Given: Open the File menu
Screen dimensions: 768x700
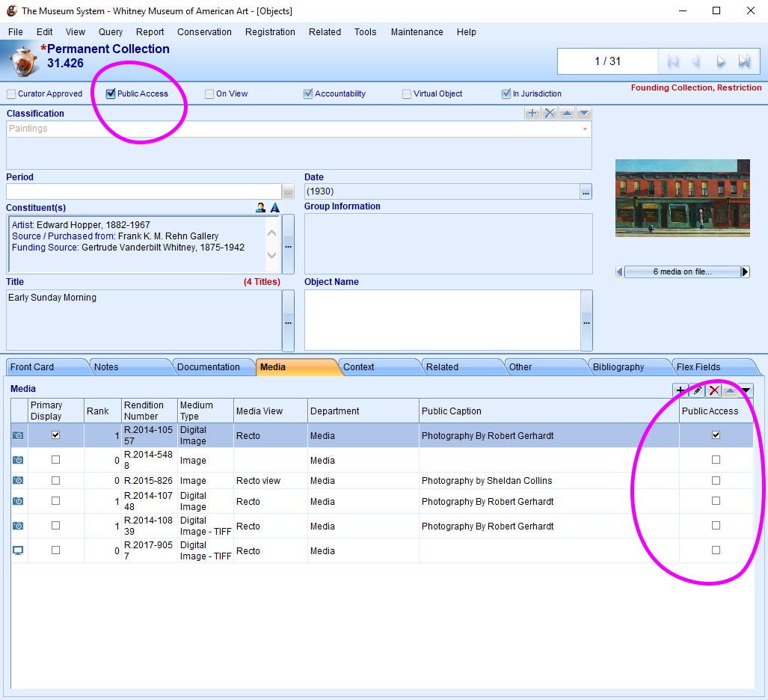Looking at the screenshot, I should tap(15, 32).
